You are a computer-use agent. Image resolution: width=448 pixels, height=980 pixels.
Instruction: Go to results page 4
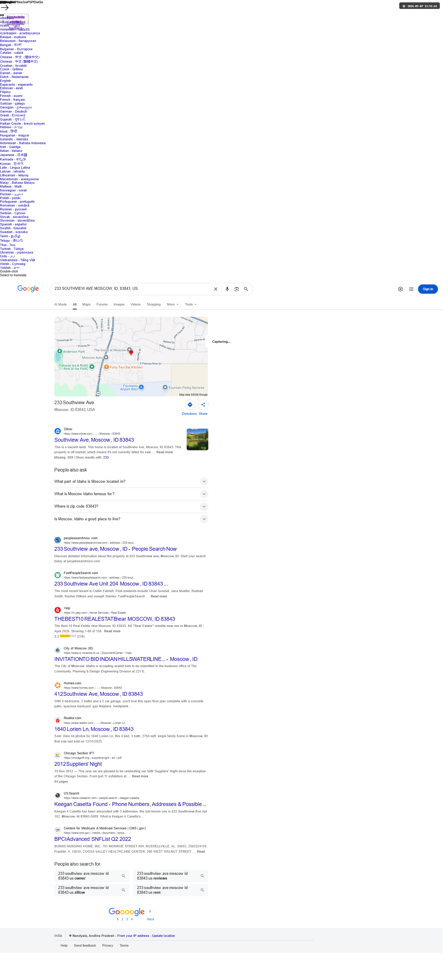pyautogui.click(x=132, y=919)
